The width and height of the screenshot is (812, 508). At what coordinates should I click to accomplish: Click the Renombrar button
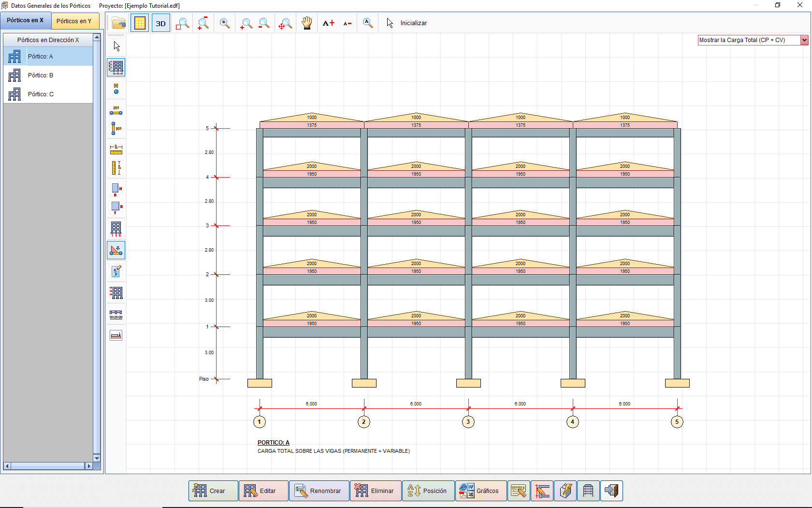click(x=319, y=491)
